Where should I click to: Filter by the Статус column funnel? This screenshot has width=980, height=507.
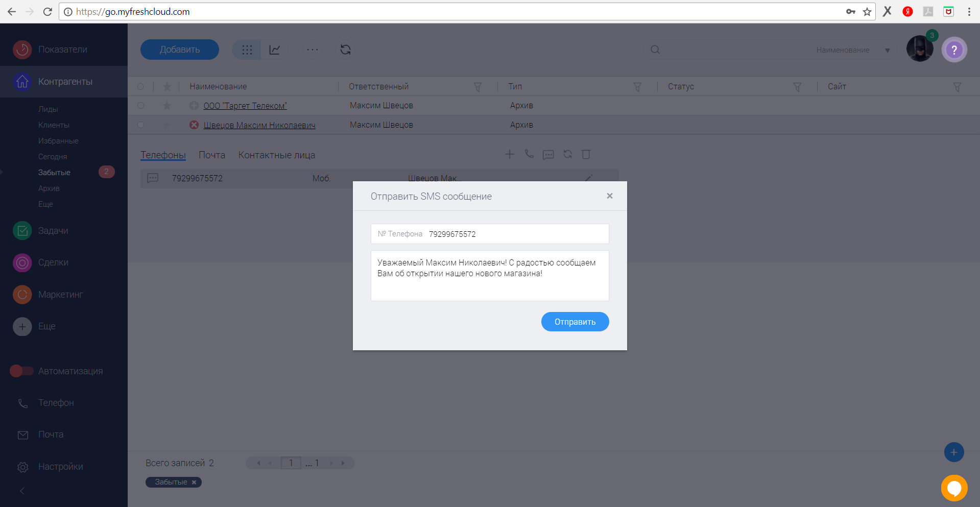(797, 87)
